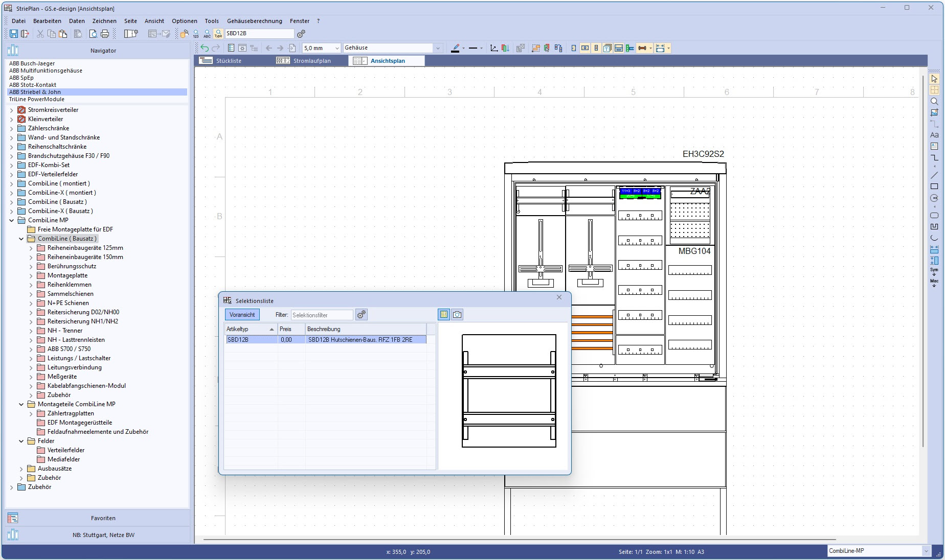Select Montageplatte in the tree
Screen dimensions: 945x560
click(67, 275)
